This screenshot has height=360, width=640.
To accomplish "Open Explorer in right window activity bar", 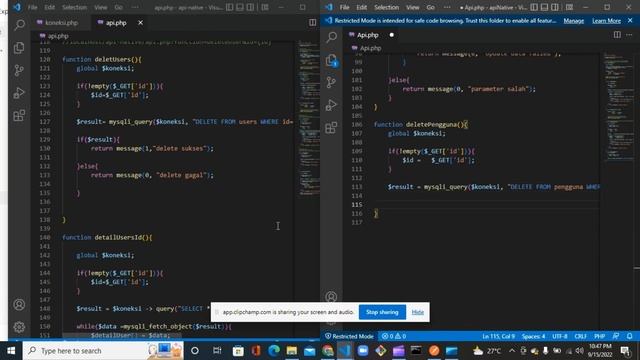I will tap(331, 60).
